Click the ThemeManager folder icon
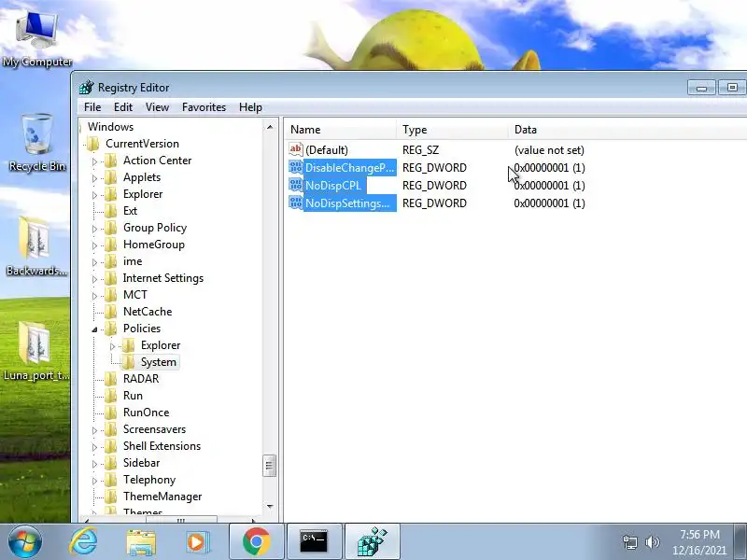The width and height of the screenshot is (747, 560). coord(111,497)
